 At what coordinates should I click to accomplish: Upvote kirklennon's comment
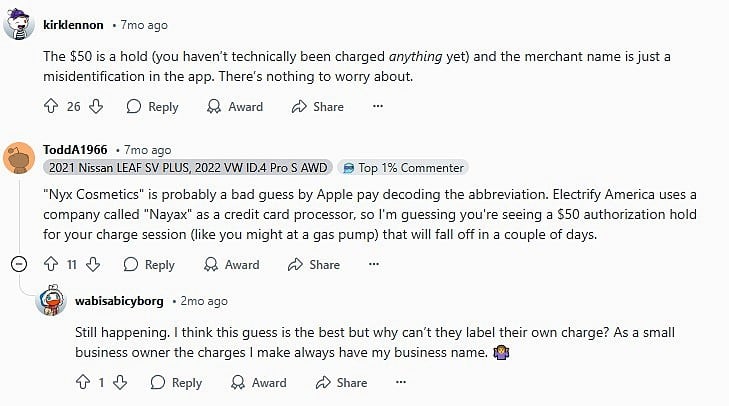(52, 106)
